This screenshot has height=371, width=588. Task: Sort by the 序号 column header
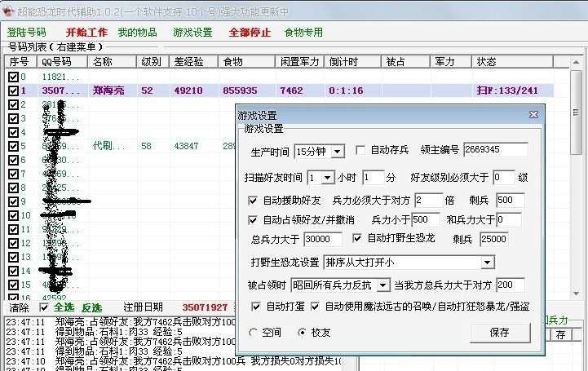[20, 61]
